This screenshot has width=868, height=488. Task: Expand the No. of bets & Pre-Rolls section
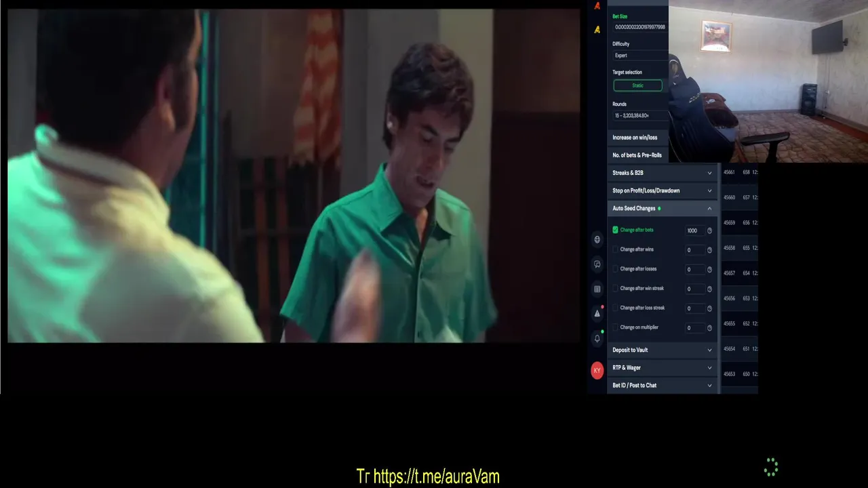[638, 155]
